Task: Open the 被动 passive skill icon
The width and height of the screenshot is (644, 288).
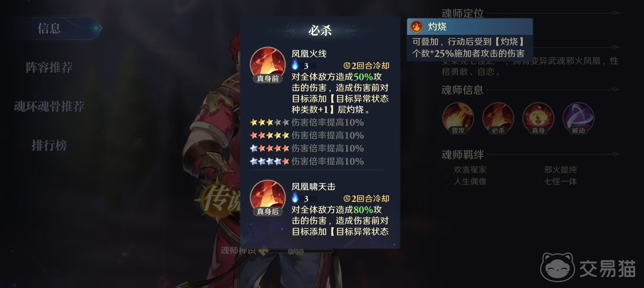Action: pyautogui.click(x=578, y=118)
